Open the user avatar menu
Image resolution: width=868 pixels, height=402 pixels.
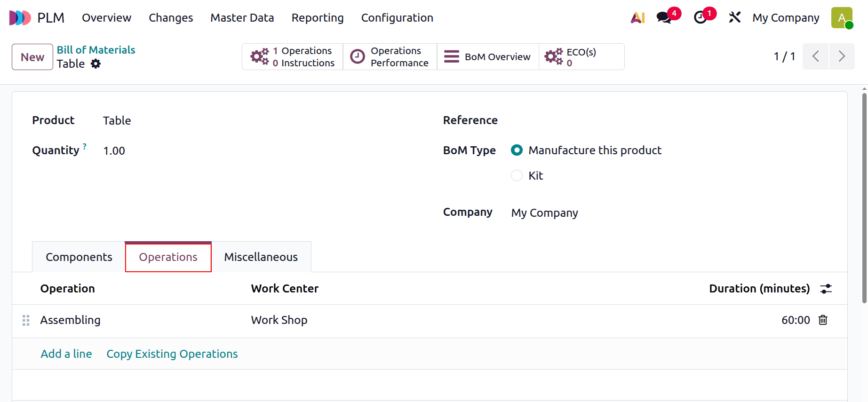point(842,18)
